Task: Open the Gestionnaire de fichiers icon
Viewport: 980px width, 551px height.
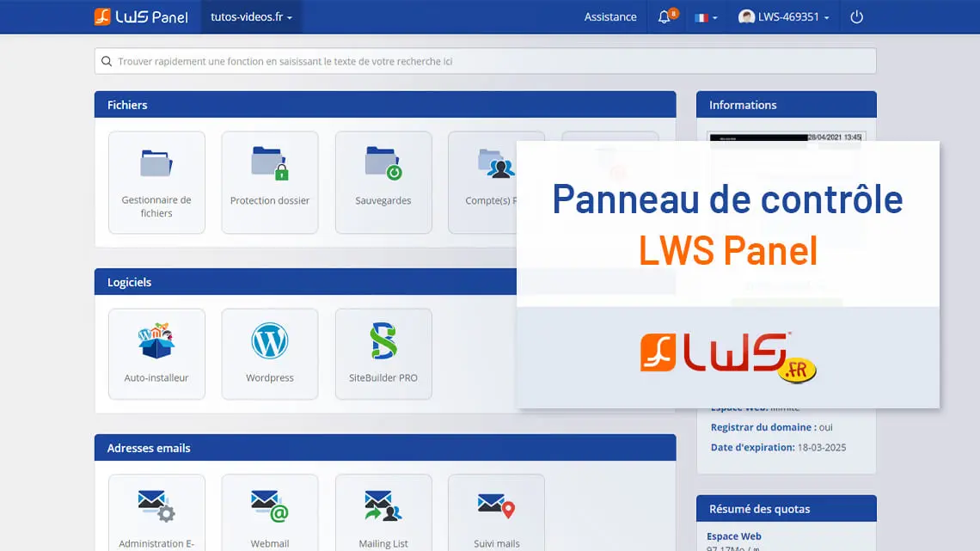Action: pos(156,181)
